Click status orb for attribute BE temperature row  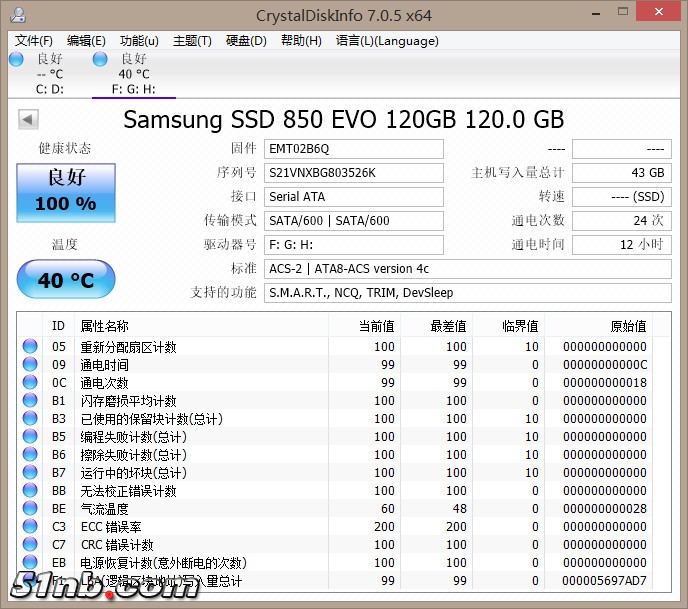click(29, 509)
